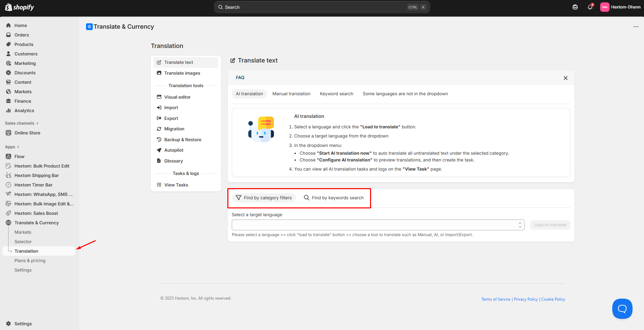Open the Cookie Policy link
Viewport: 644px width, 330px height.
(553, 299)
